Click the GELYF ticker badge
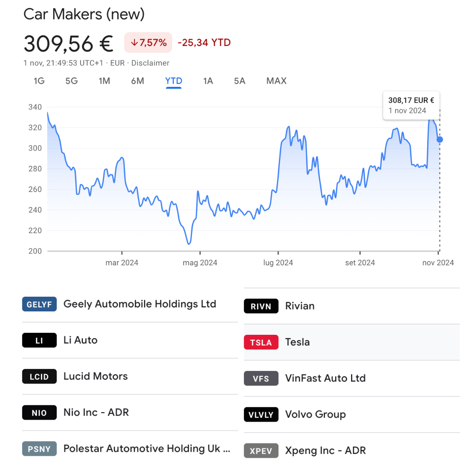Viewport: 476px width, 476px height. [x=39, y=304]
